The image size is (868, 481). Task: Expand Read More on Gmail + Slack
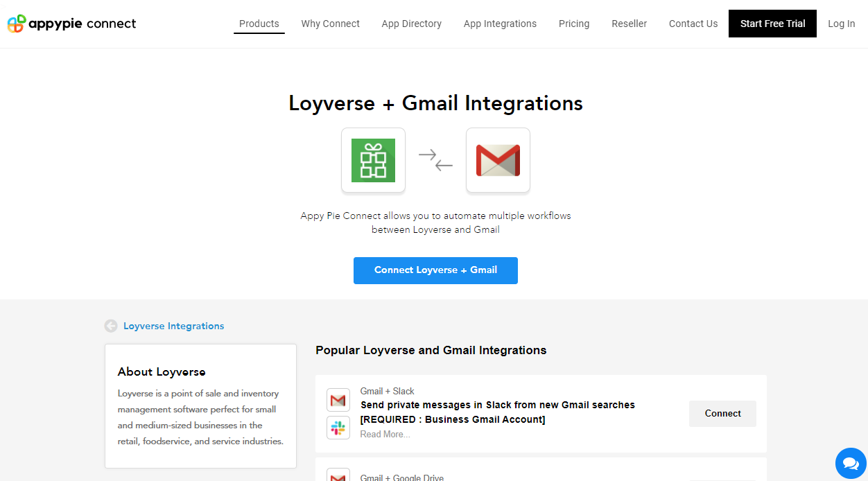click(x=385, y=435)
